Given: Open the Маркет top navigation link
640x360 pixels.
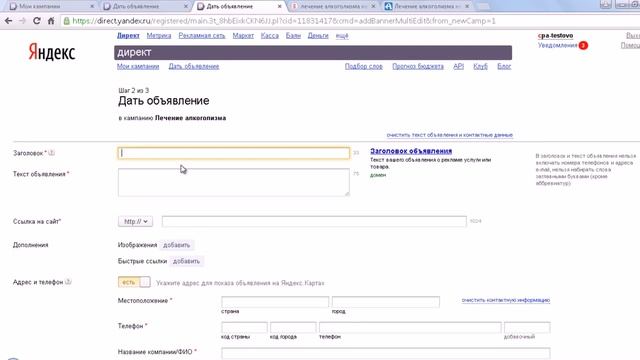Looking at the screenshot, I should click(x=243, y=36).
